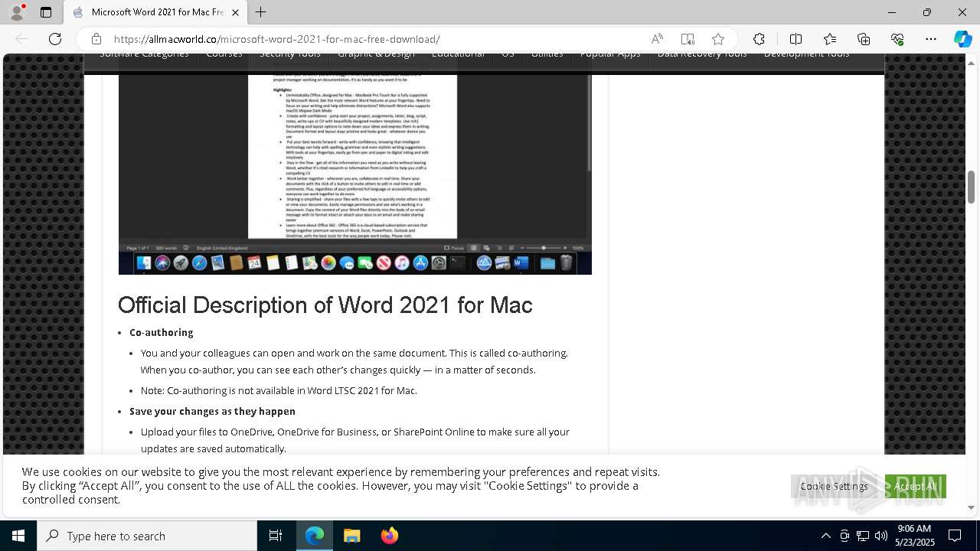Viewport: 980px width, 551px height.
Task: Open the volume control tray icon
Action: pyautogui.click(x=881, y=536)
